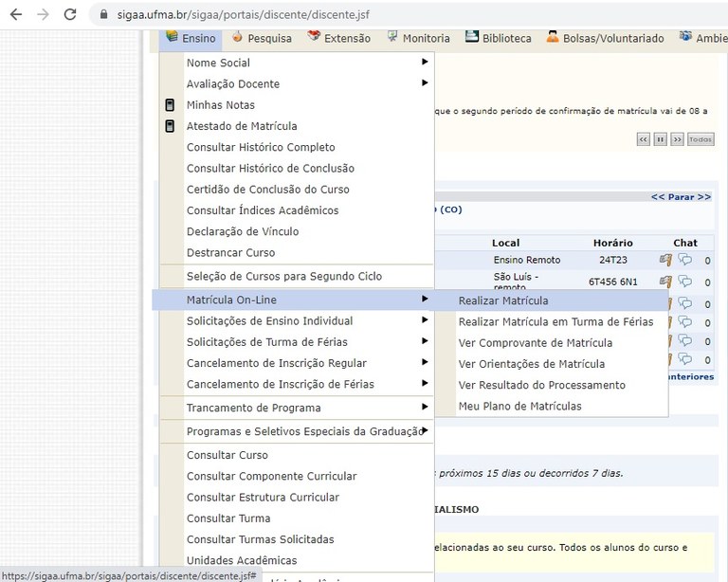Open the Biblioteca menu
The width and height of the screenshot is (728, 582).
pos(499,38)
